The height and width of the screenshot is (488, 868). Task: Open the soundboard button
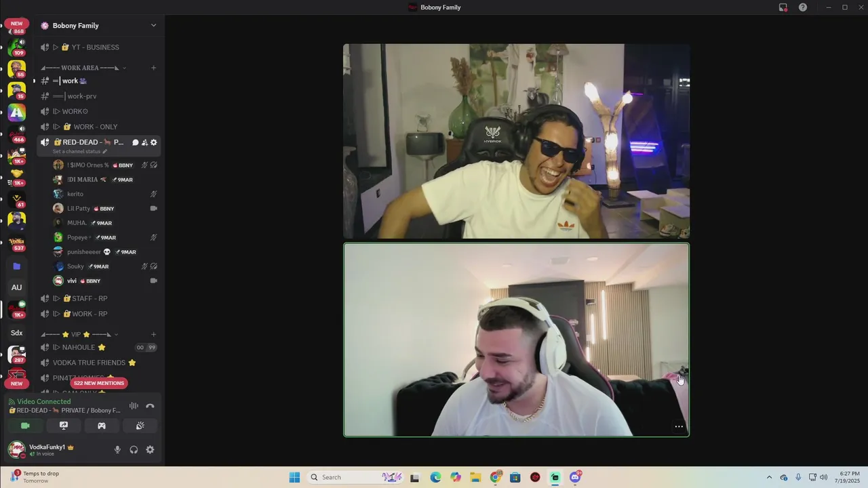click(140, 426)
